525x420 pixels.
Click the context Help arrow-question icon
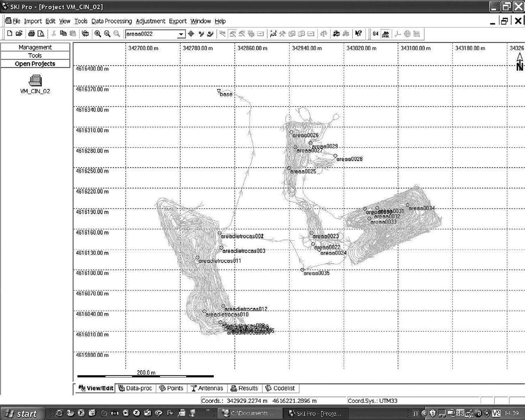click(x=358, y=33)
